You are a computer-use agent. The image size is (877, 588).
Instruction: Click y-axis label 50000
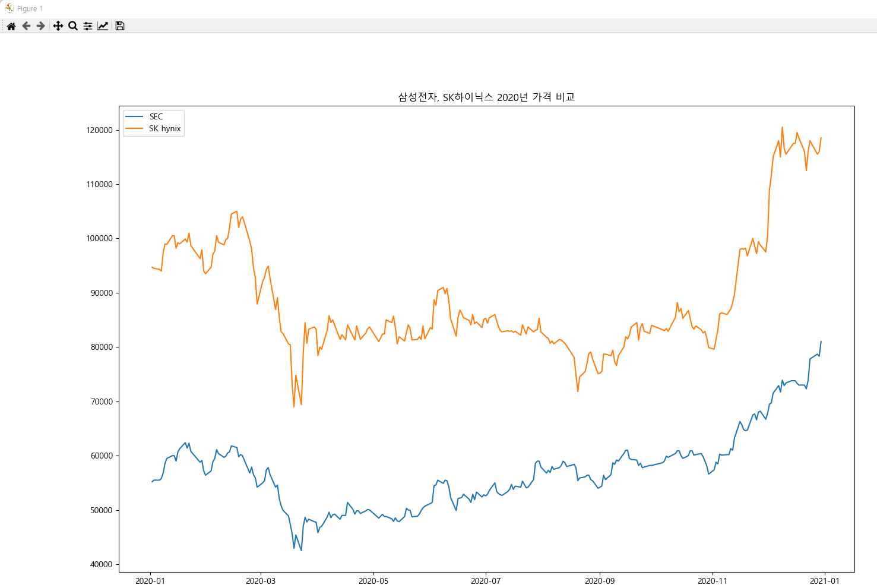coord(102,510)
